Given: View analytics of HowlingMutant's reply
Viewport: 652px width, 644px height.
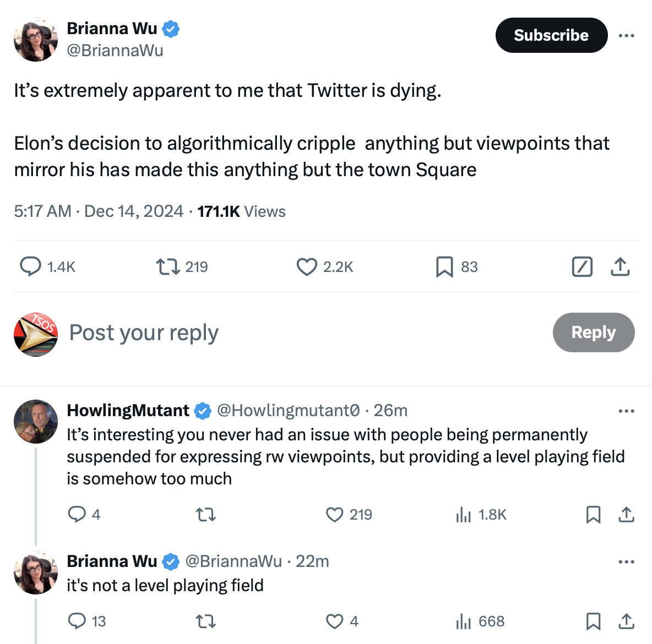Looking at the screenshot, I should point(464,515).
